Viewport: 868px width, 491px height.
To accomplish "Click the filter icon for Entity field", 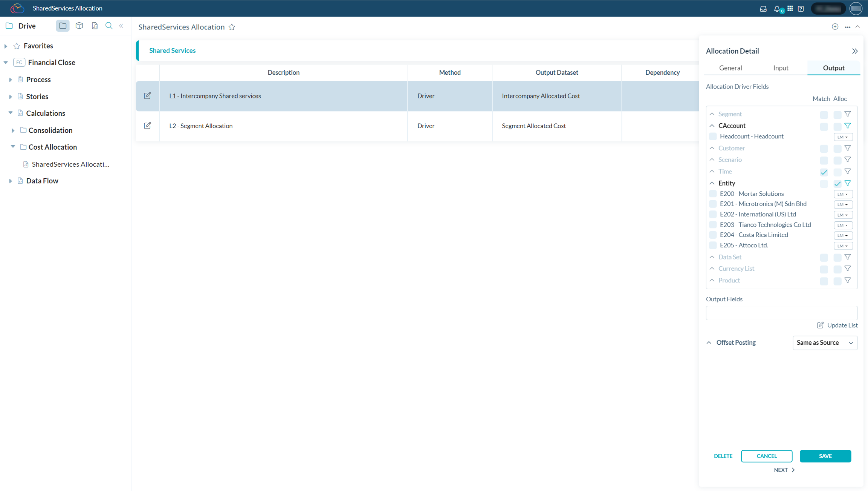I will (x=847, y=183).
